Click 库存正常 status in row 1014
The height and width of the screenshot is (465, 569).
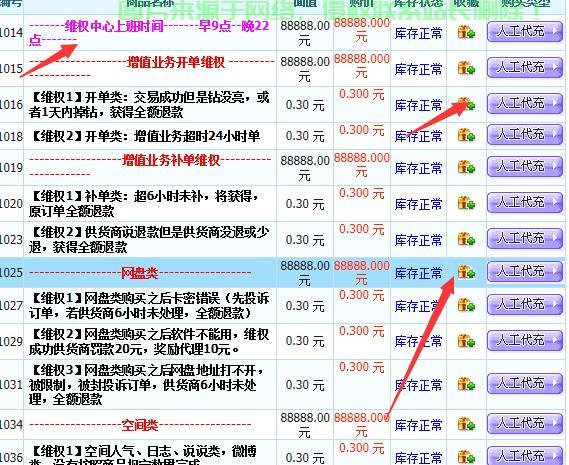point(418,33)
